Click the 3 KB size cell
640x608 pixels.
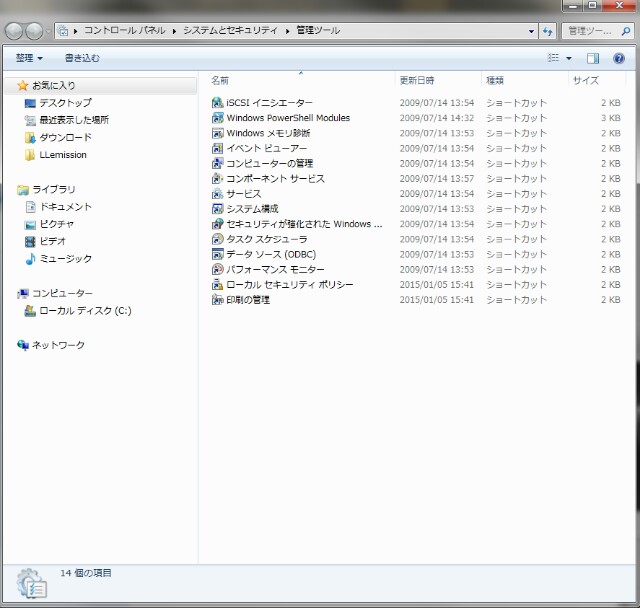(x=610, y=118)
